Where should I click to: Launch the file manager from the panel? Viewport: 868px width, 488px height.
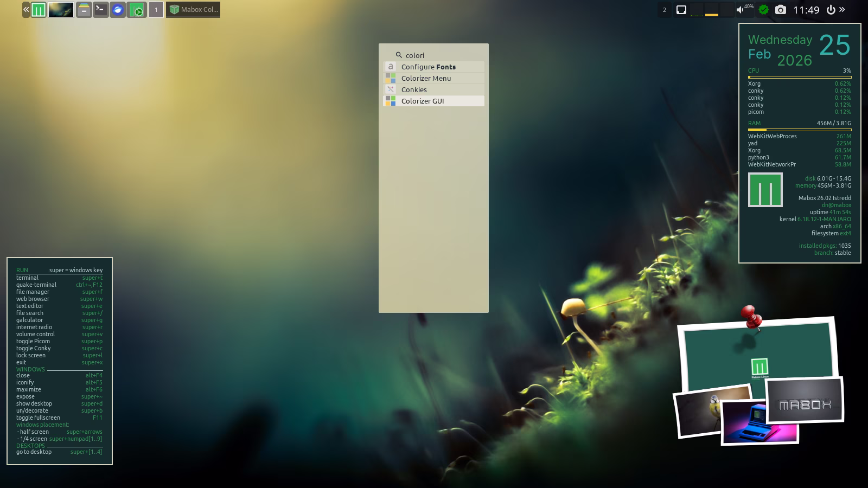[x=84, y=10]
